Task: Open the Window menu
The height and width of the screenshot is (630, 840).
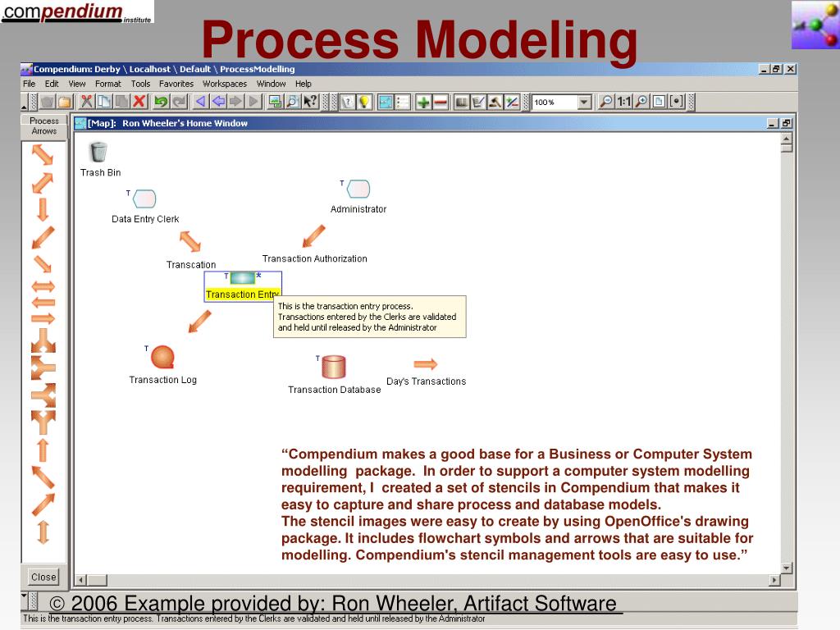Action: tap(271, 84)
